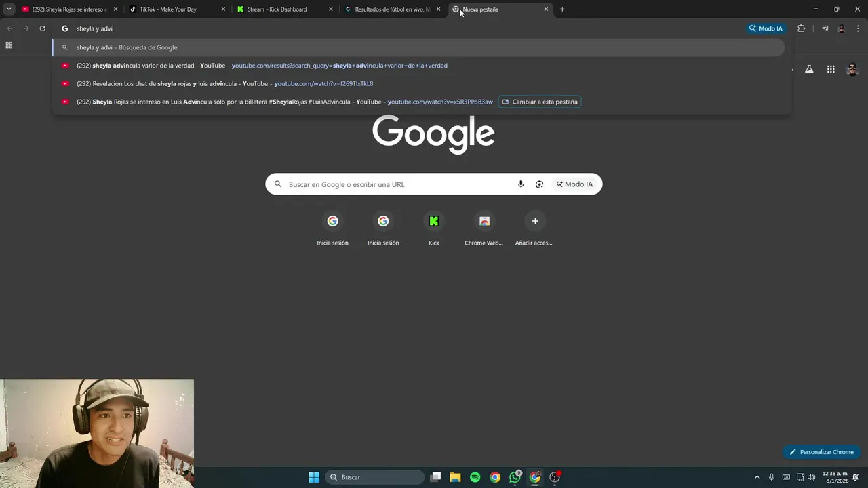This screenshot has height=488, width=868.
Task: Open the volume control in system tray
Action: (x=812, y=477)
